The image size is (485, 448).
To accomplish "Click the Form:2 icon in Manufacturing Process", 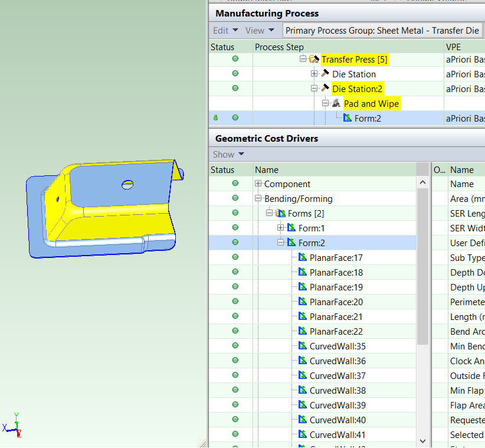I will 348,118.
